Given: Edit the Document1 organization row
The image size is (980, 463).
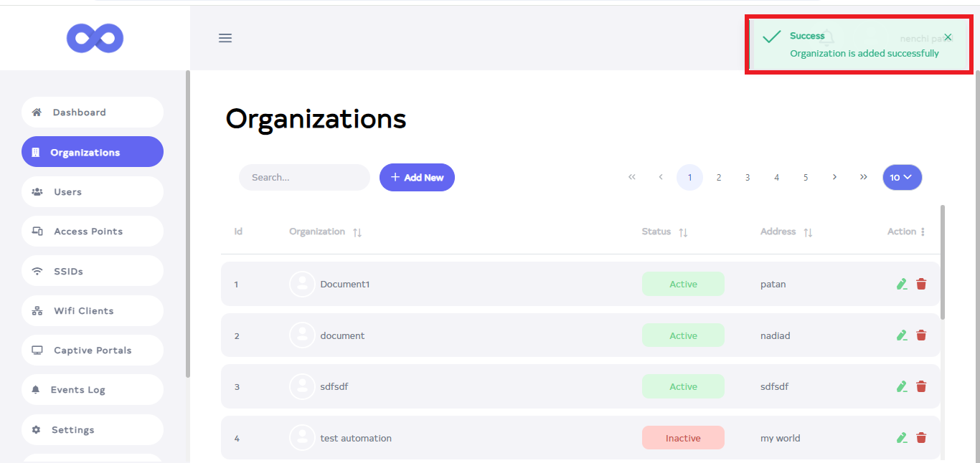Looking at the screenshot, I should [x=902, y=285].
